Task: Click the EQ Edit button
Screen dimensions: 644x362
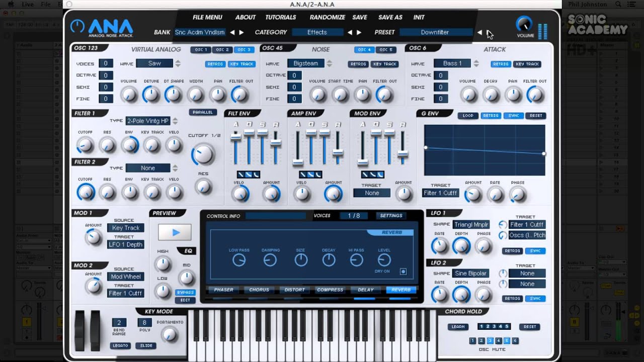Action: pyautogui.click(x=185, y=300)
